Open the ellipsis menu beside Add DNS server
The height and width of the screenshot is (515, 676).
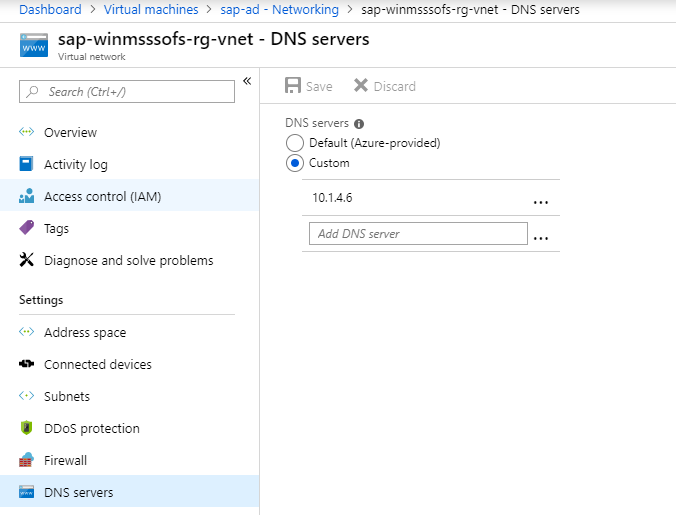pos(541,237)
